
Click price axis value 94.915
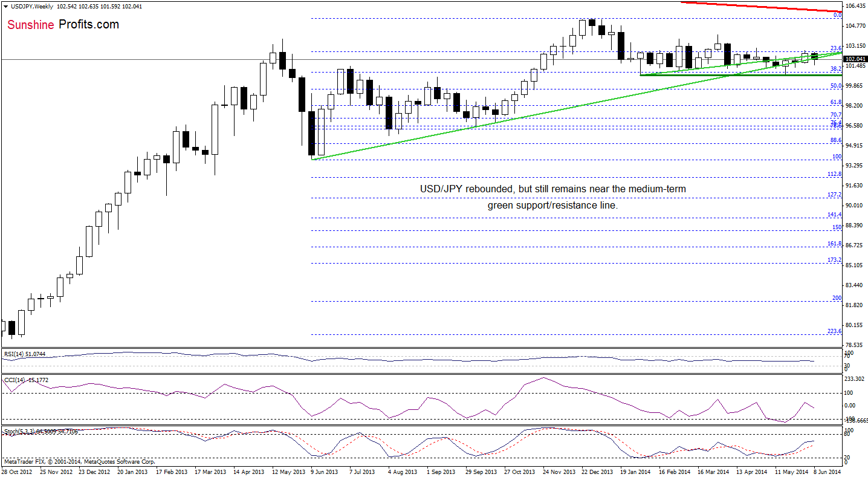855,146
